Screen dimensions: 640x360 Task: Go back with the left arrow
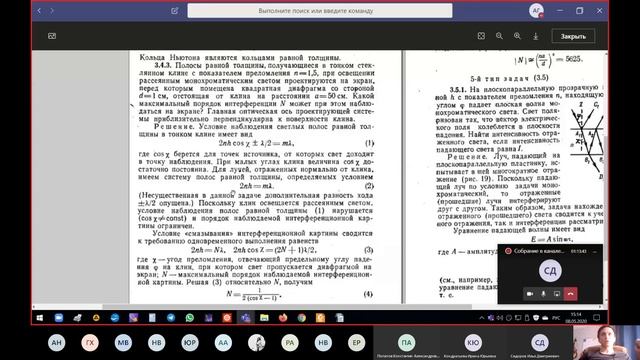point(39,11)
